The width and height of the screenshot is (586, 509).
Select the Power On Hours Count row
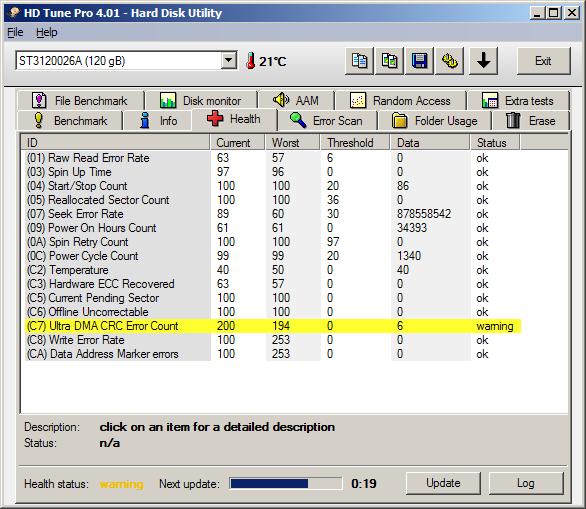tap(273, 228)
